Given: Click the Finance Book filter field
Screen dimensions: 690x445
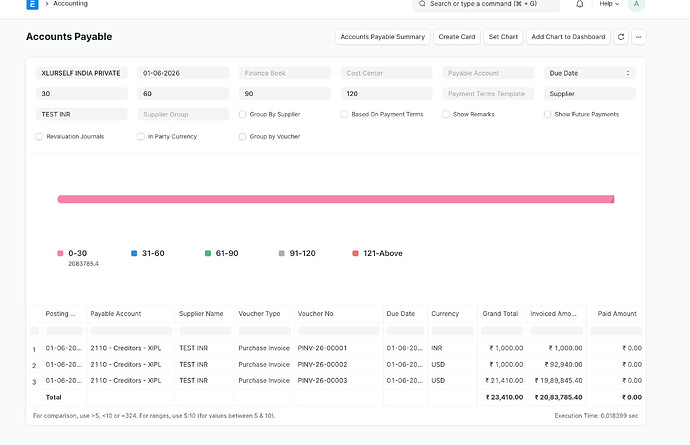Looking at the screenshot, I should point(285,73).
